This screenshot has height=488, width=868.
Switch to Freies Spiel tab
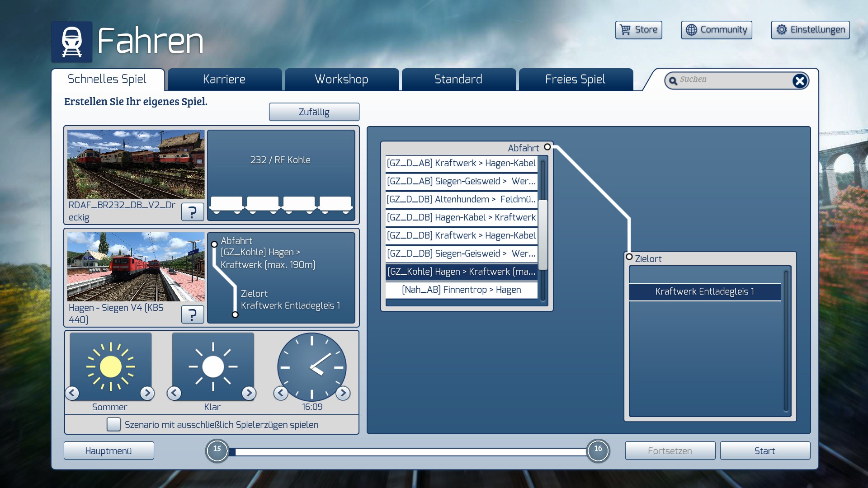(575, 80)
